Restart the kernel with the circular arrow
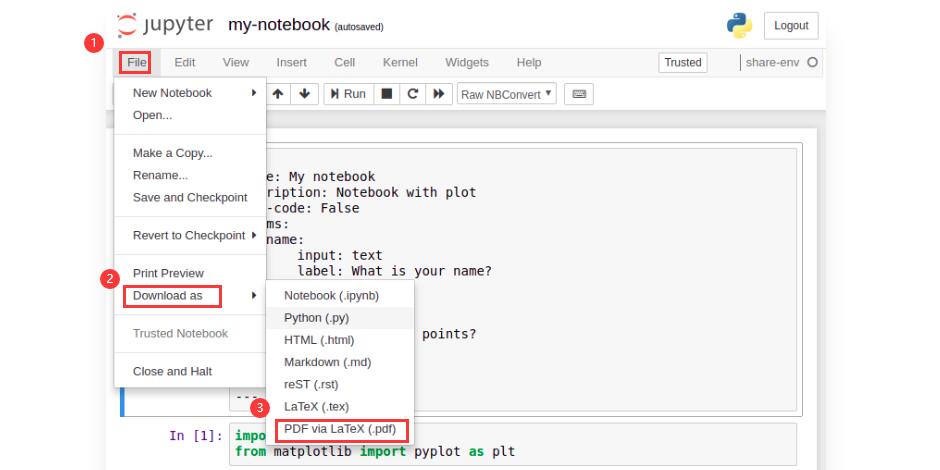This screenshot has width=940, height=470. (412, 94)
